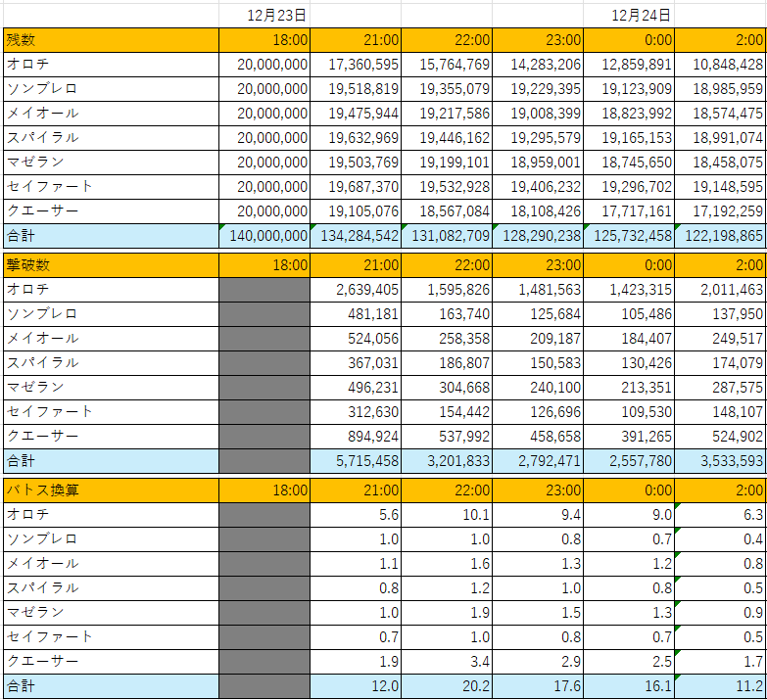Select the 12月23日 date header cell
767x700 pixels.
pyautogui.click(x=264, y=16)
